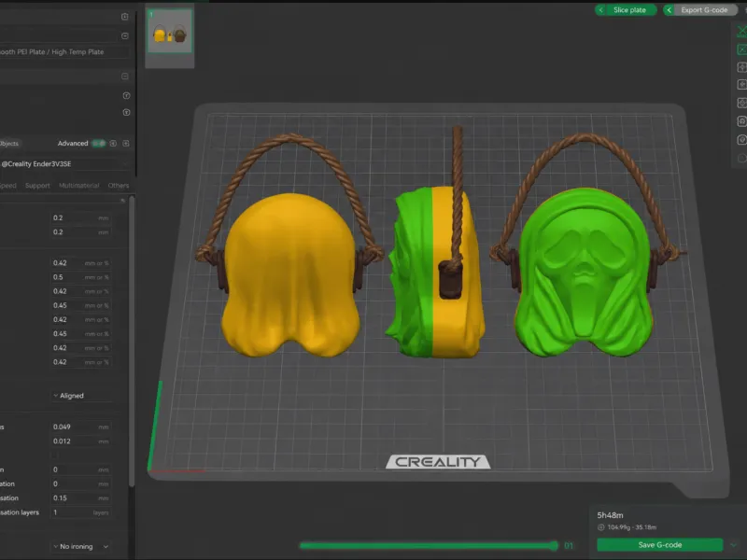Image resolution: width=747 pixels, height=560 pixels.
Task: Tick the checkbox below the 0.012 field
Action: pos(55,455)
